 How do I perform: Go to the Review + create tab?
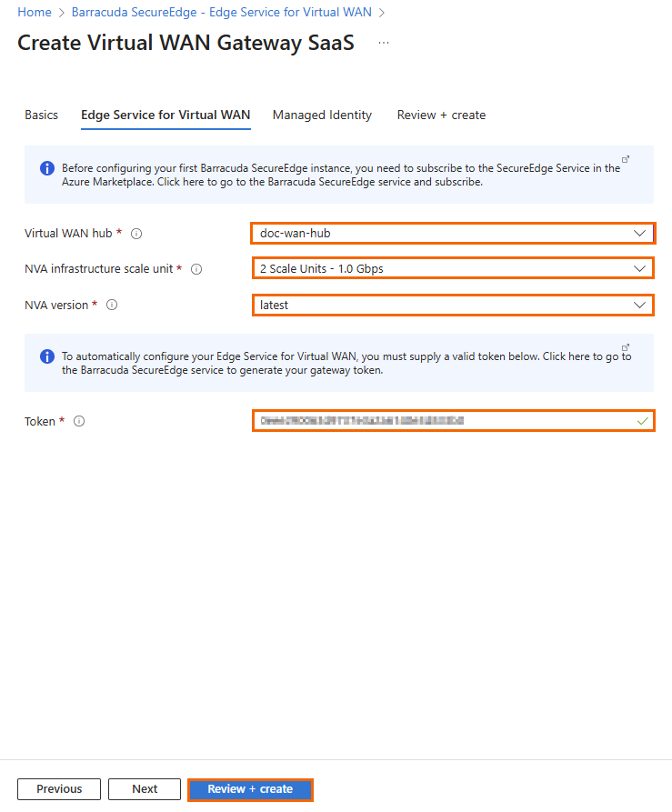(x=441, y=115)
